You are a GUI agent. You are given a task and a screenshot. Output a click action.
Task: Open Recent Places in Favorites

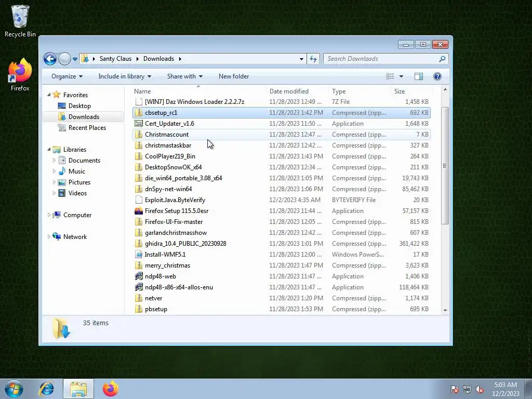[x=87, y=128]
